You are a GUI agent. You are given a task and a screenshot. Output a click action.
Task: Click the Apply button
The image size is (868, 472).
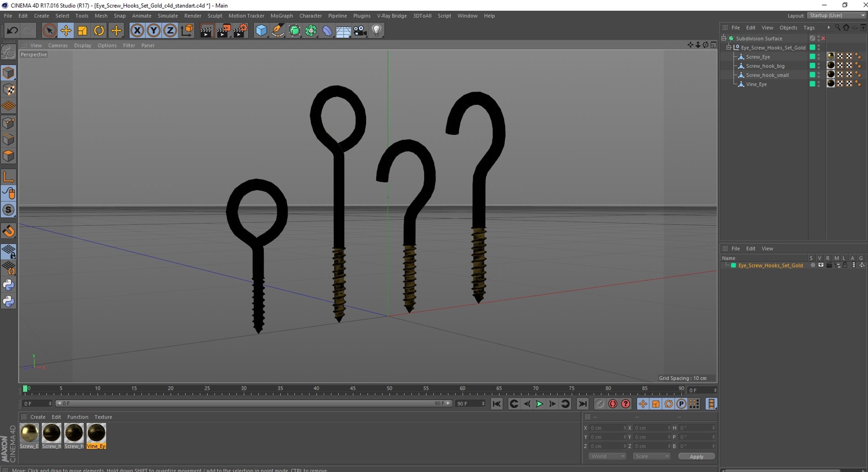(x=696, y=457)
